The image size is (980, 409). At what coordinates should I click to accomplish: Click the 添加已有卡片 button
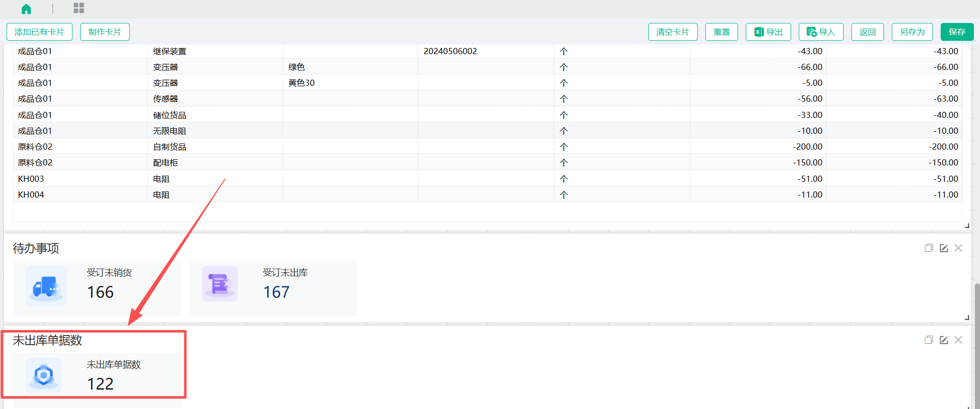[39, 32]
